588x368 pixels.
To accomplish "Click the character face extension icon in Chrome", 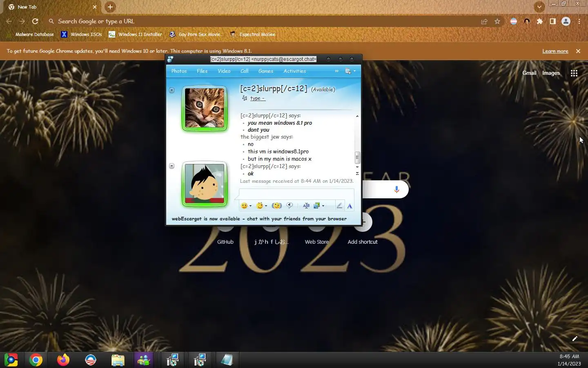I will [527, 21].
